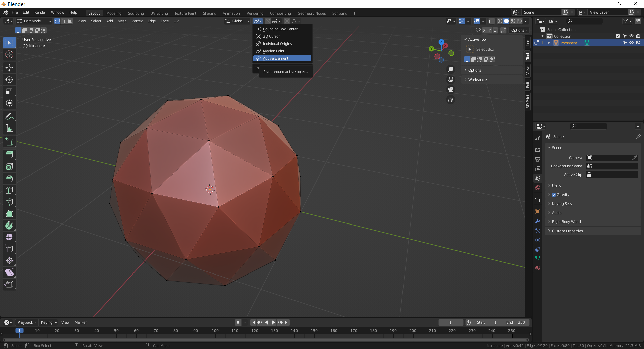Enable edge select mode

(64, 21)
